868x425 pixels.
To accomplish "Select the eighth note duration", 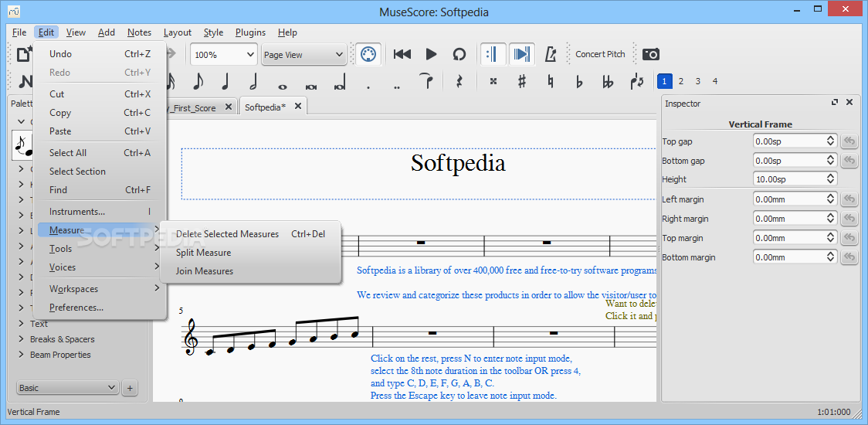I will 198,81.
